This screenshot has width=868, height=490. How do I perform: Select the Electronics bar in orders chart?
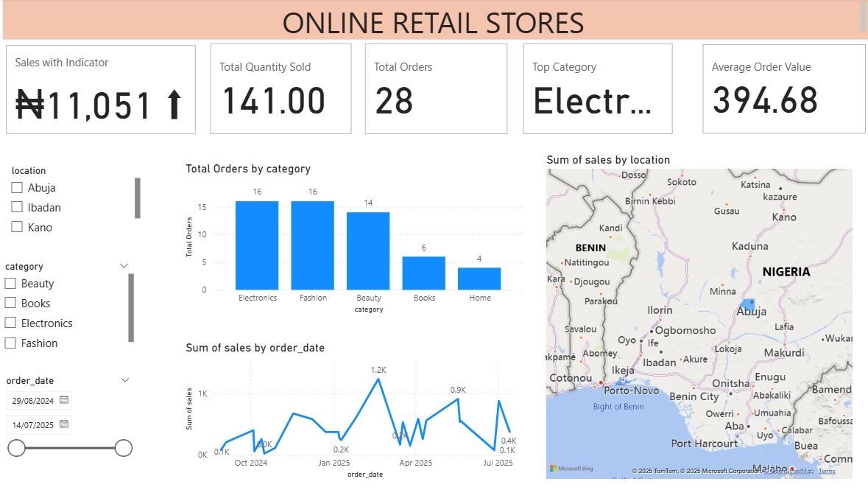point(257,245)
